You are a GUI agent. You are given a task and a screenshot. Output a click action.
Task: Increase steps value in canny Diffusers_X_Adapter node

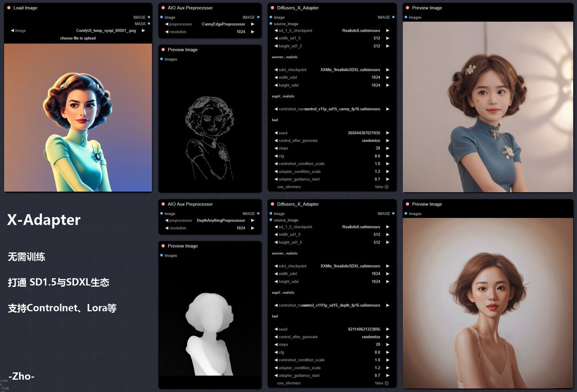[x=388, y=148]
